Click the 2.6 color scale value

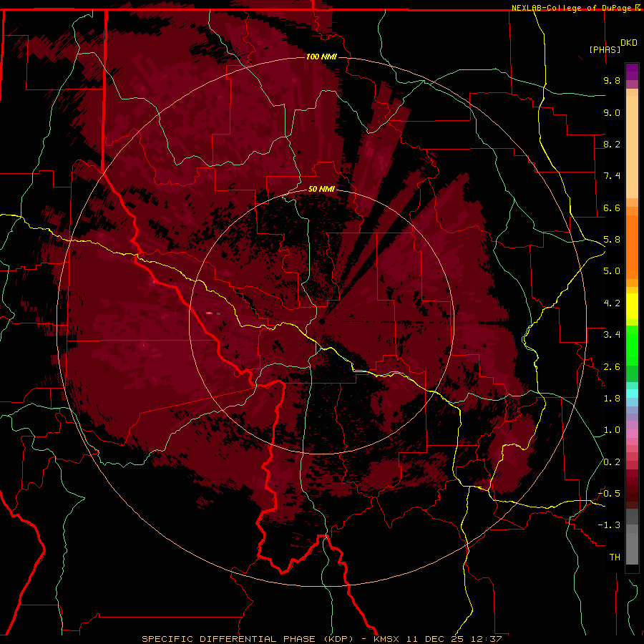(612, 367)
